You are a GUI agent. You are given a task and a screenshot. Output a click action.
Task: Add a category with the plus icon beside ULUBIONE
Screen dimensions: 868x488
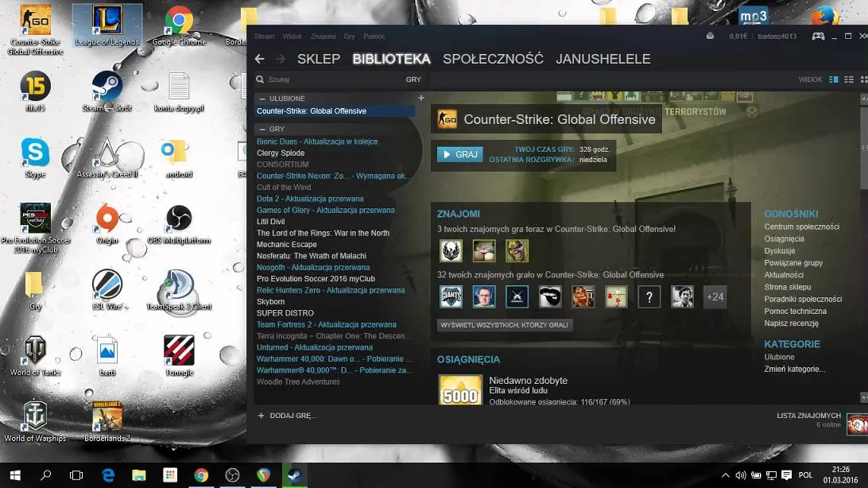420,98
